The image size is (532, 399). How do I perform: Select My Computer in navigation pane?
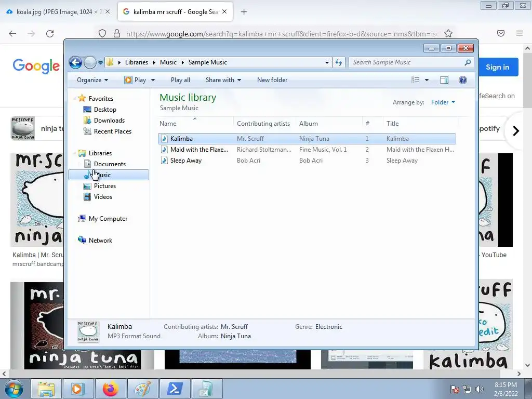tap(108, 219)
